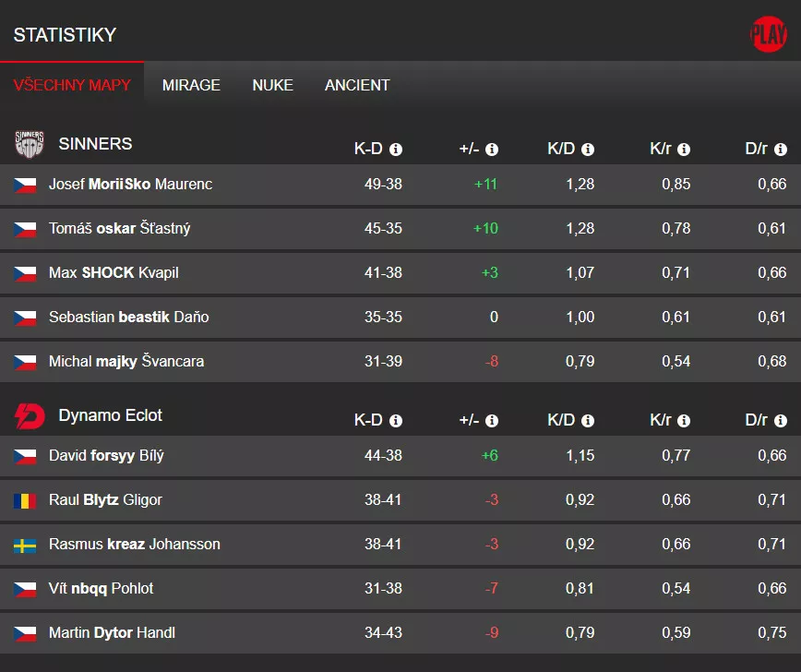Click the Dynamo Eclot team logo
The image size is (801, 672).
pyautogui.click(x=29, y=416)
